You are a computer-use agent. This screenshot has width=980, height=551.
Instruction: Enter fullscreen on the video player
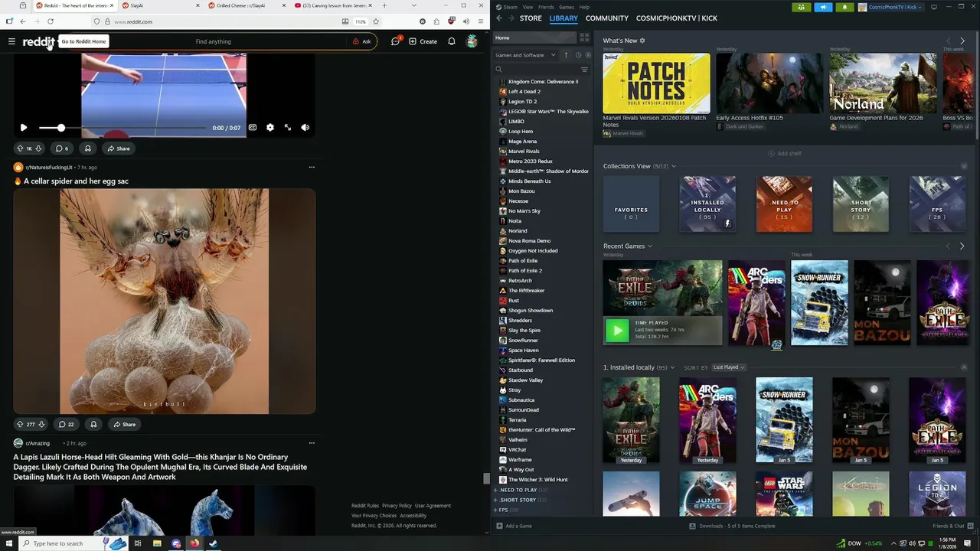pos(288,128)
